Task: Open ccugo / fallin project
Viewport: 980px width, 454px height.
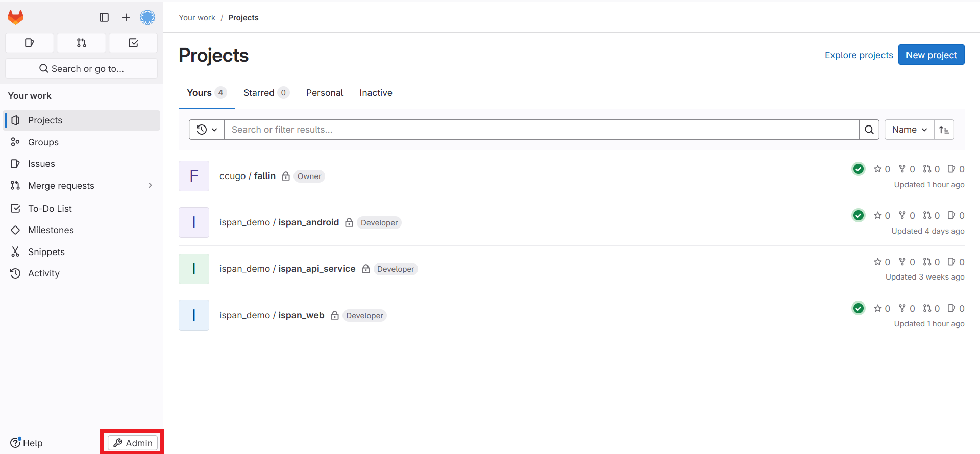Action: [x=248, y=176]
